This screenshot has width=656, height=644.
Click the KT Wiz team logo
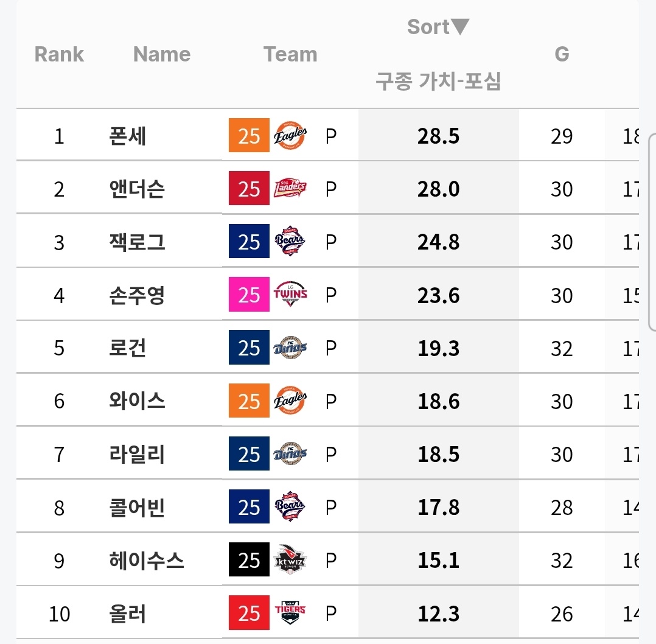point(290,560)
